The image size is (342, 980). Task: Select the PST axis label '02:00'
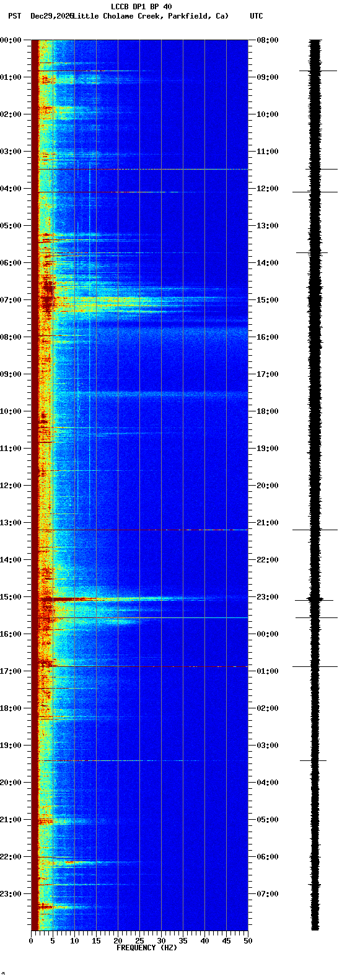(x=11, y=114)
